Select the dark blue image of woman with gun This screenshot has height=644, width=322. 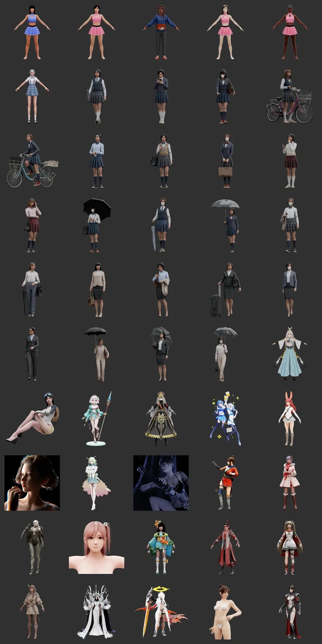[x=161, y=483]
